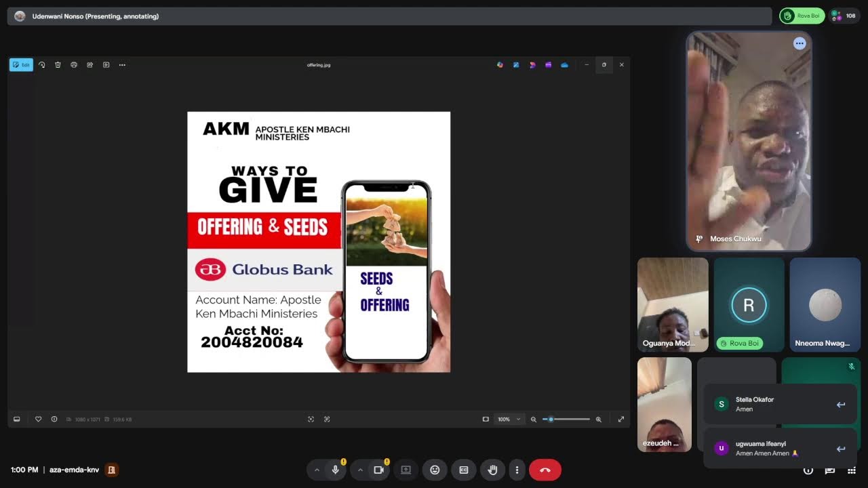Image resolution: width=868 pixels, height=488 pixels.
Task: Delete the offering.jpg image
Action: (x=58, y=65)
